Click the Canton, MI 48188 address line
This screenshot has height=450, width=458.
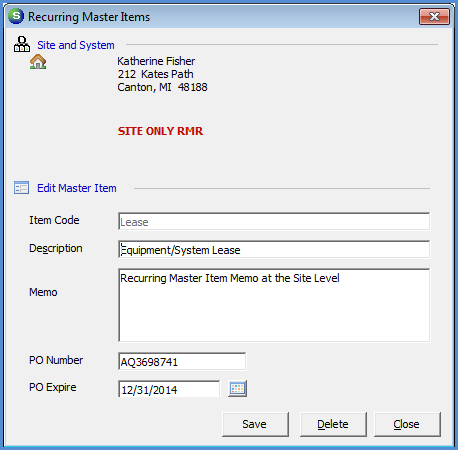pyautogui.click(x=162, y=87)
